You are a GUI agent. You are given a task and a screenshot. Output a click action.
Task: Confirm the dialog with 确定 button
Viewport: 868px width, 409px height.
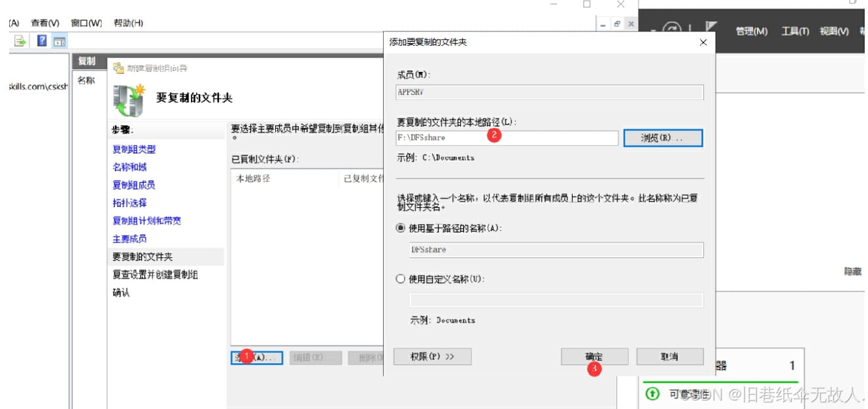point(593,356)
